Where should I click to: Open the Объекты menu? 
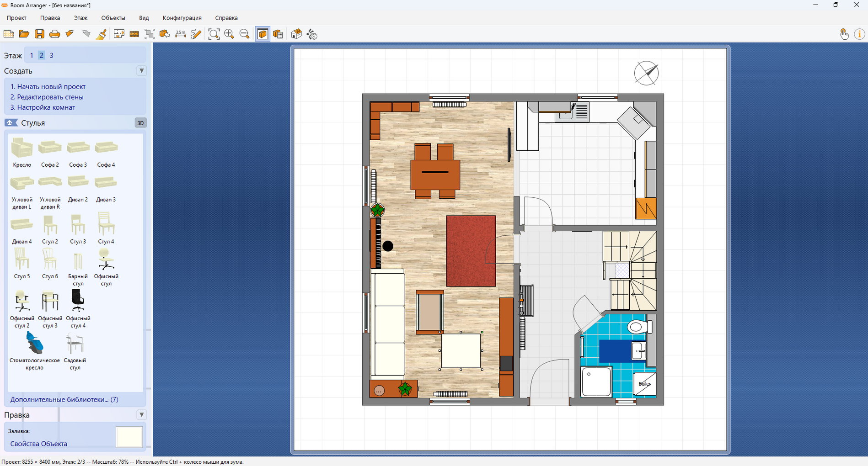113,18
